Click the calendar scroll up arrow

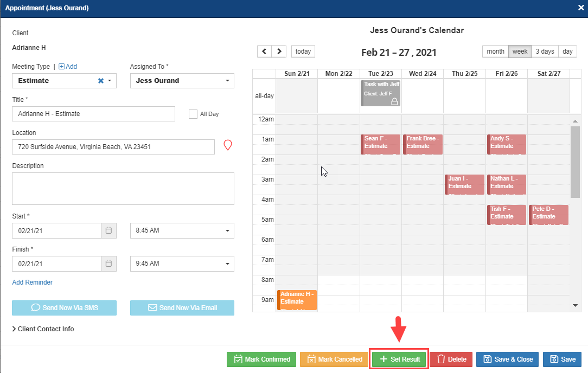click(x=575, y=121)
